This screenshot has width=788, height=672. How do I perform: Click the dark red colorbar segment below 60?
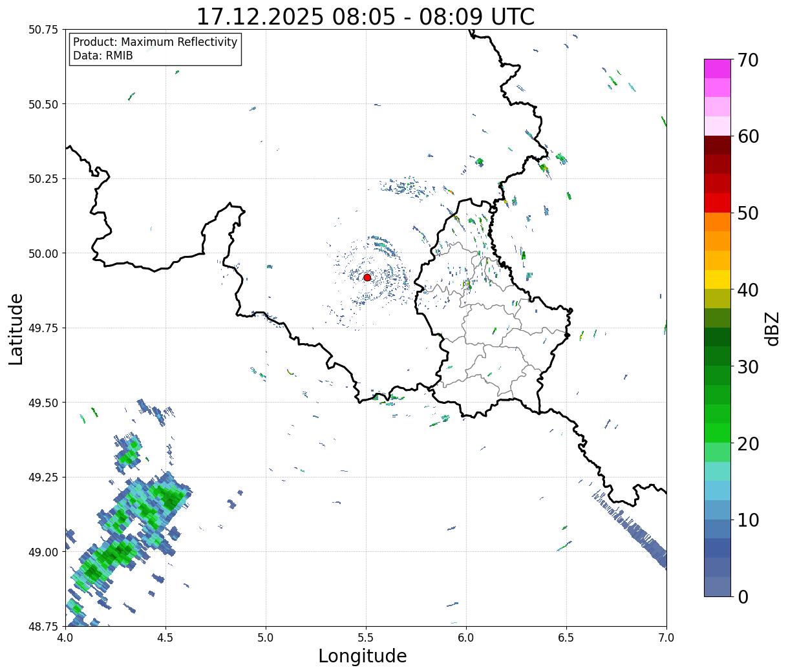[718, 145]
